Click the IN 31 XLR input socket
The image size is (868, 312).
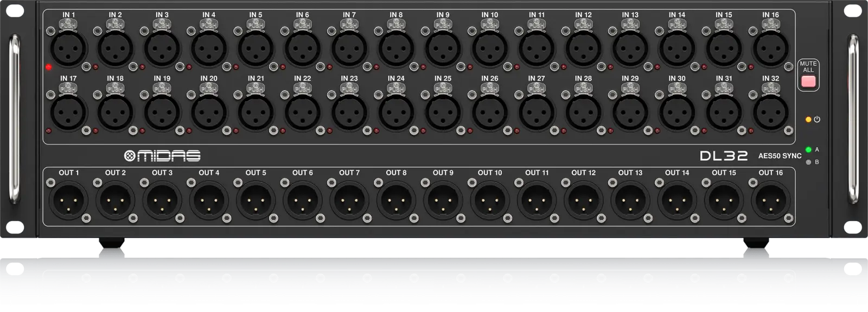pyautogui.click(x=724, y=112)
